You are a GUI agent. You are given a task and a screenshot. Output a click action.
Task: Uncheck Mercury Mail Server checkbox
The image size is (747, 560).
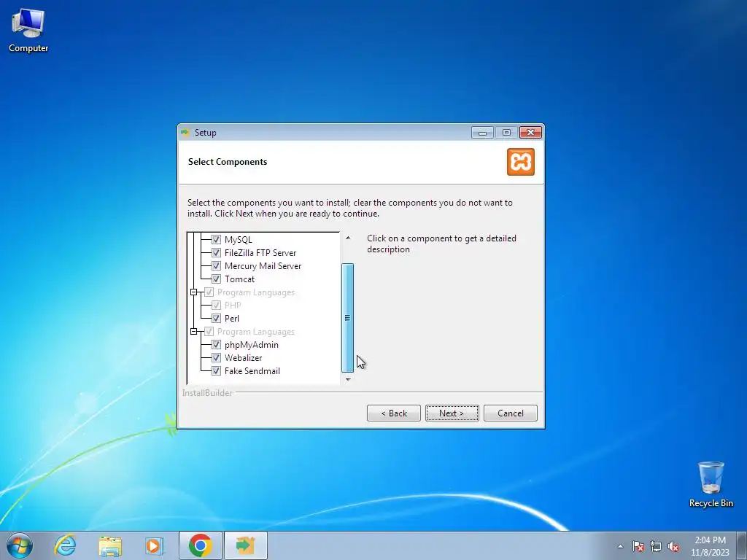click(x=216, y=265)
